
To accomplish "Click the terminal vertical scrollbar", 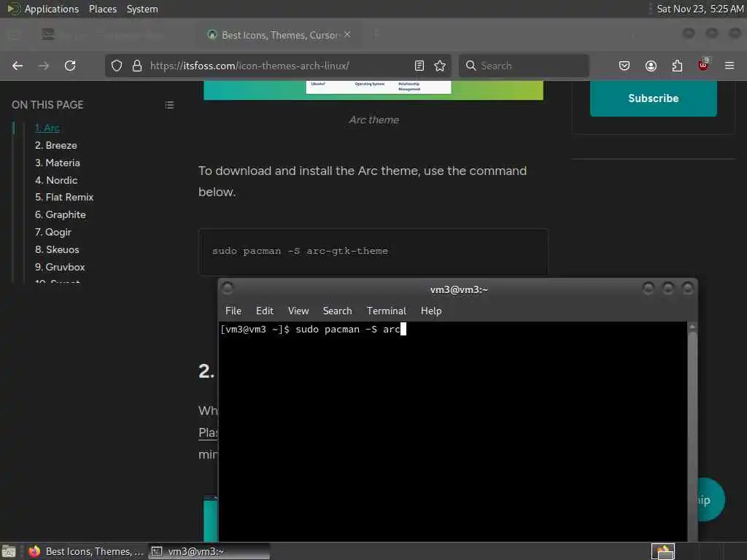I will pos(692,431).
